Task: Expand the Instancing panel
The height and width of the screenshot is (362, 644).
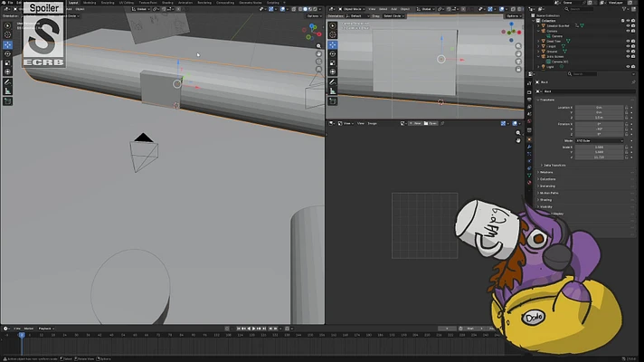Action: pos(546,186)
